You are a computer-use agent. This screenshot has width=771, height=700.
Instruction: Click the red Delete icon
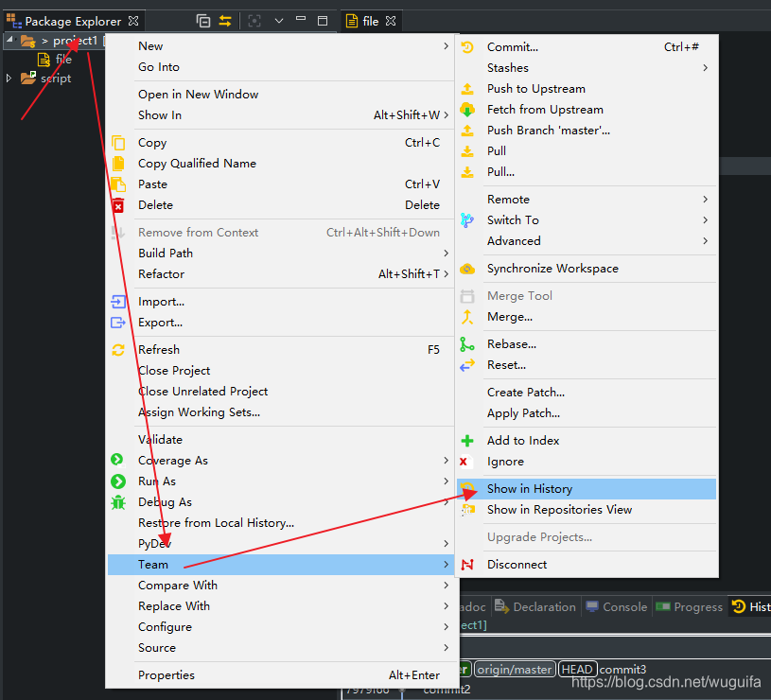tap(118, 205)
